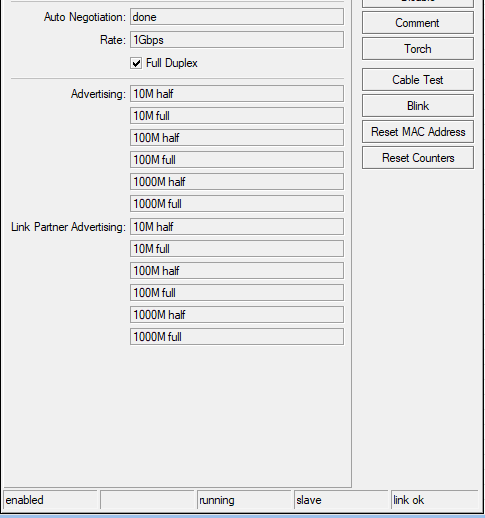Screen dimensions: 485x518
Task: Click the slave status bar entry
Action: tap(341, 500)
